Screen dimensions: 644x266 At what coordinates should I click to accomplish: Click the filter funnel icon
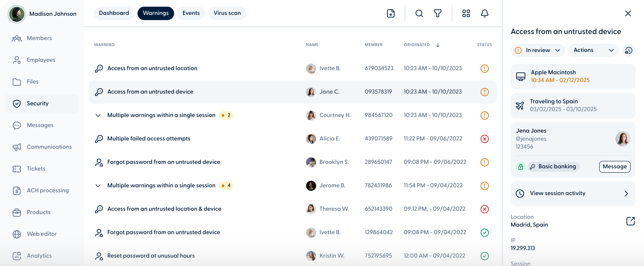tap(438, 13)
